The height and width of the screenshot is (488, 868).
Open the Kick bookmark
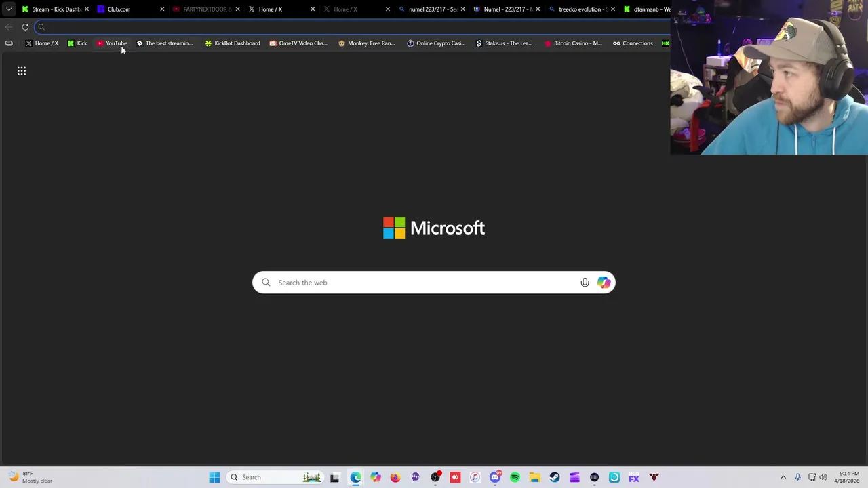coord(77,43)
